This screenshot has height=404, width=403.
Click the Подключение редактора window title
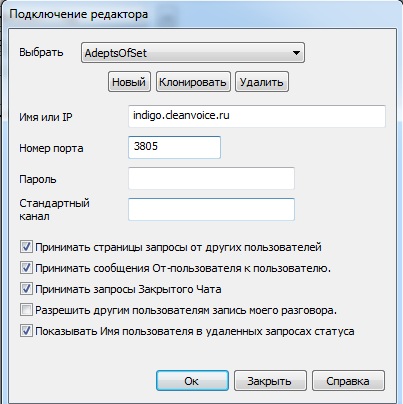click(78, 14)
